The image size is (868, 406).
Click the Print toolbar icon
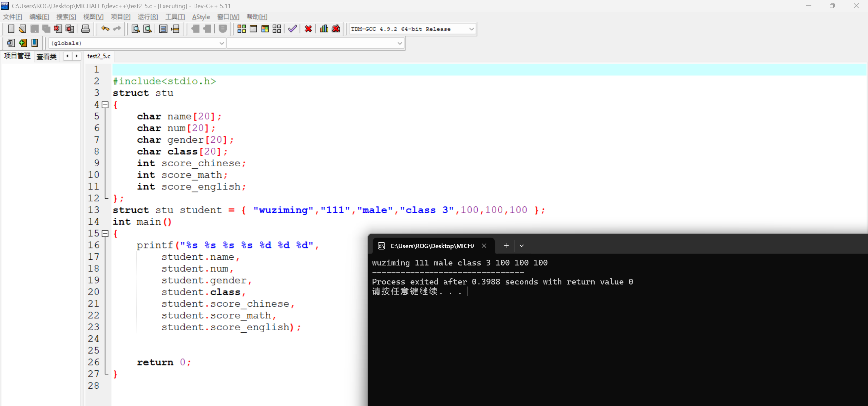[85, 29]
